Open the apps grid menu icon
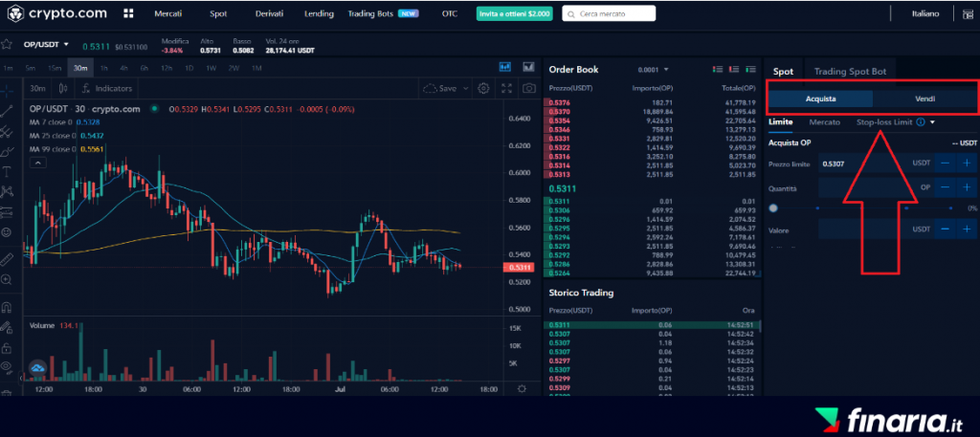The height and width of the screenshot is (437, 980). [x=129, y=13]
